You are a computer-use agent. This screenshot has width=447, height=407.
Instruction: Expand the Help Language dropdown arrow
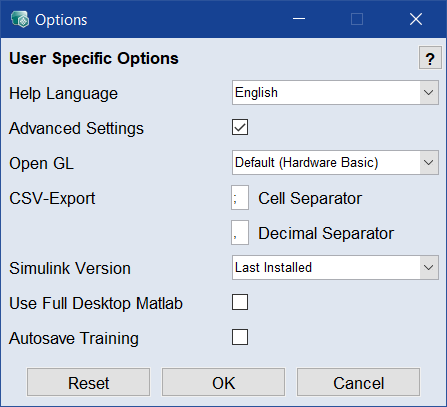click(x=429, y=92)
